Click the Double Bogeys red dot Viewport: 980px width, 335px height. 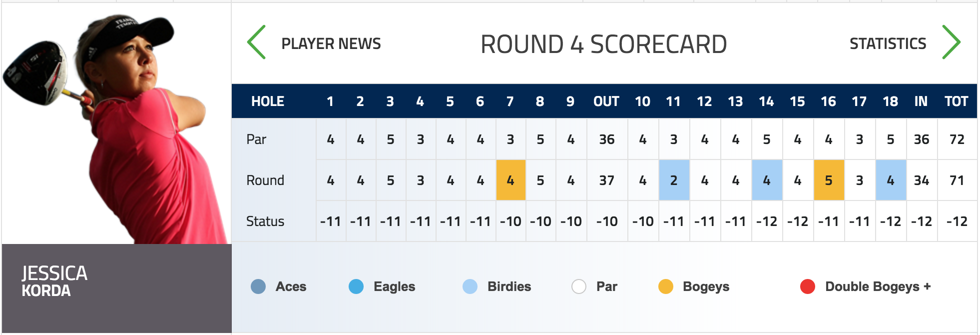point(808,286)
